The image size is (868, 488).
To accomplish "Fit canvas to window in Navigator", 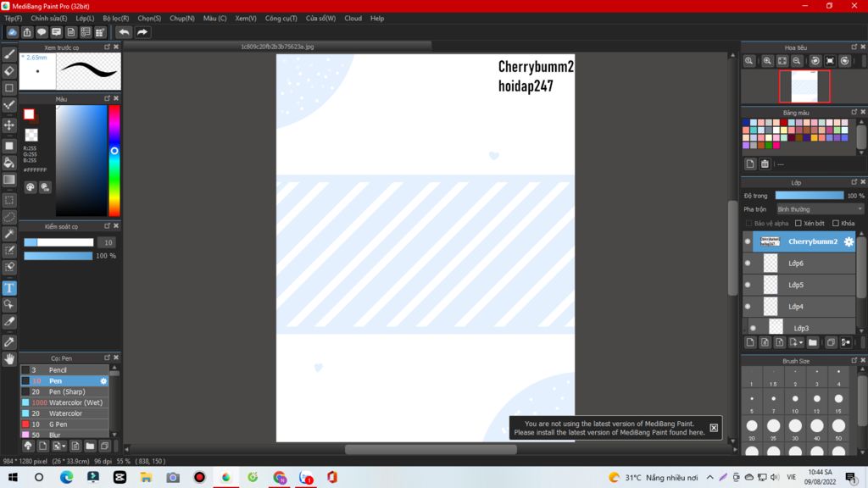I will click(x=782, y=61).
